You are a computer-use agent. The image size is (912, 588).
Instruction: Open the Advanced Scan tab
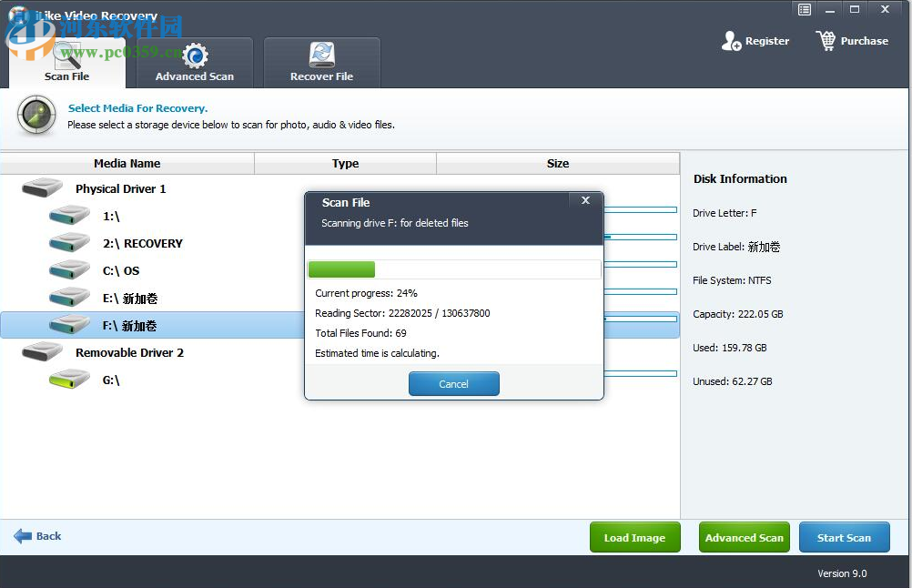point(194,63)
